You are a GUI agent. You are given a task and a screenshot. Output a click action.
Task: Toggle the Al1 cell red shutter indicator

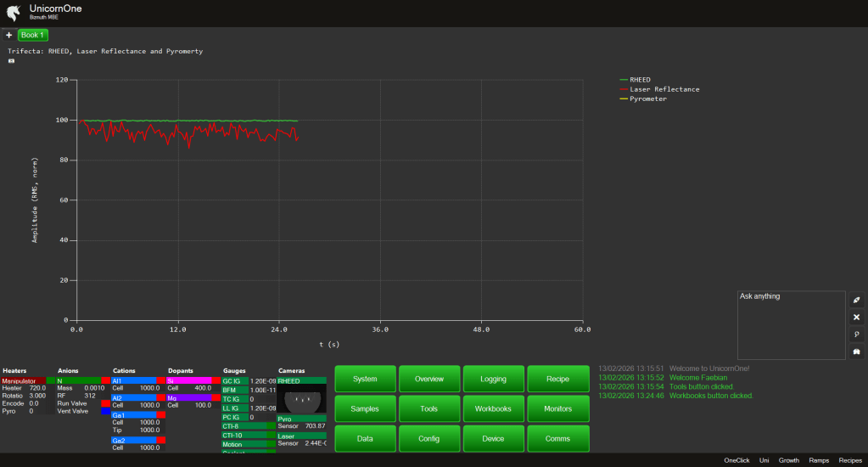pyautogui.click(x=161, y=381)
